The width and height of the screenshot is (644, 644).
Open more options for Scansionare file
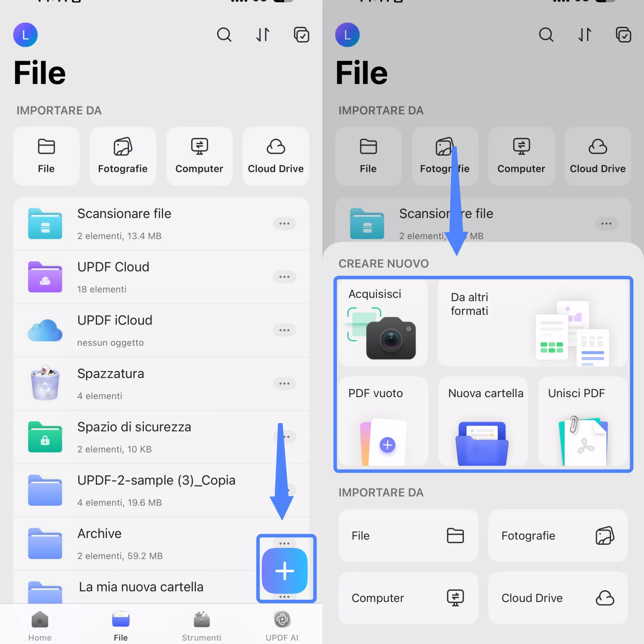[284, 223]
